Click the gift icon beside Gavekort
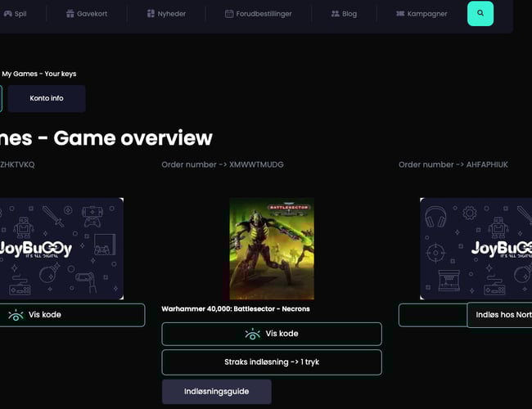This screenshot has width=532, height=409. coord(70,14)
